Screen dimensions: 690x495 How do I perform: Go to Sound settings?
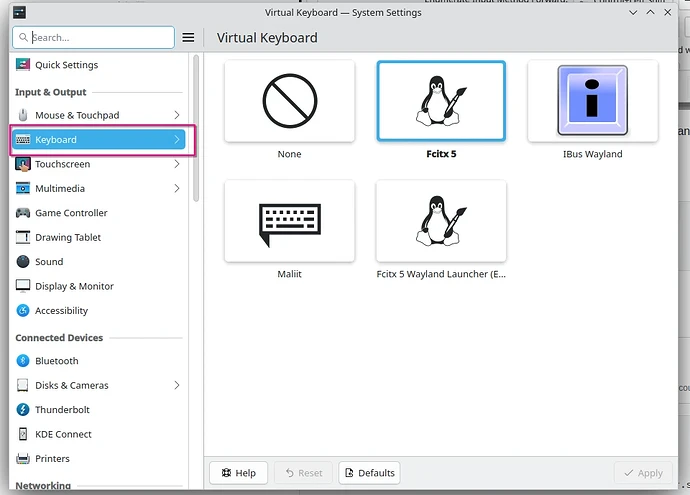tap(49, 262)
